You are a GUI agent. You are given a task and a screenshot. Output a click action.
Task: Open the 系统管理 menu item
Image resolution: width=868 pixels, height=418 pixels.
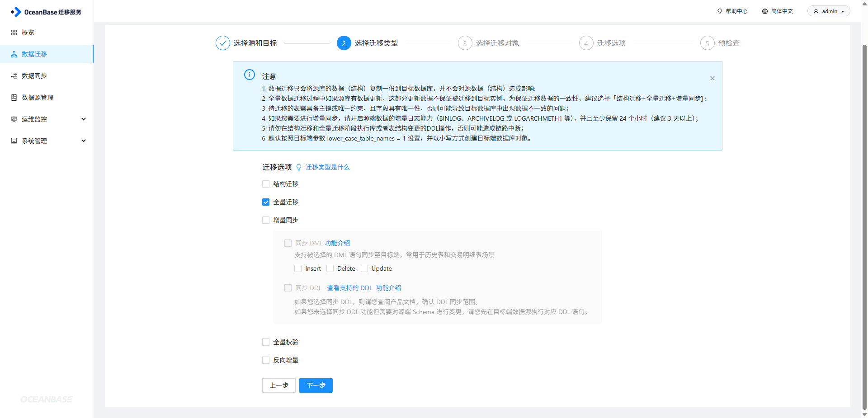pyautogui.click(x=47, y=141)
